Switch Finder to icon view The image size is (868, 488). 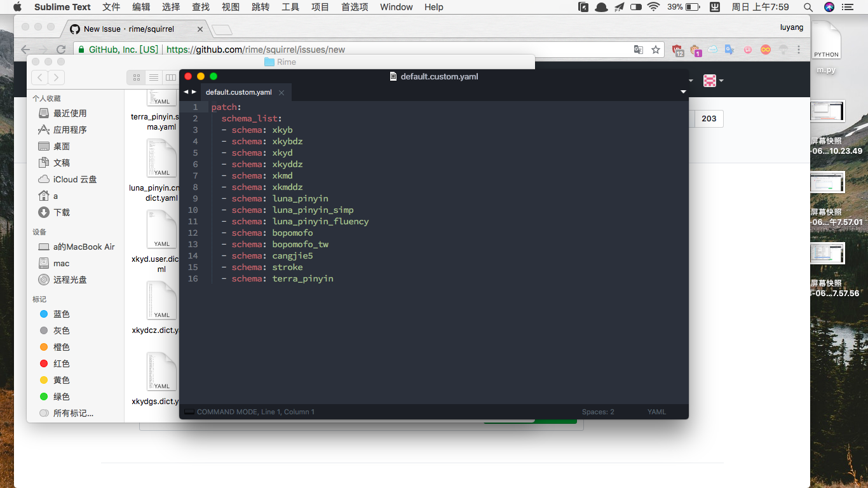136,78
